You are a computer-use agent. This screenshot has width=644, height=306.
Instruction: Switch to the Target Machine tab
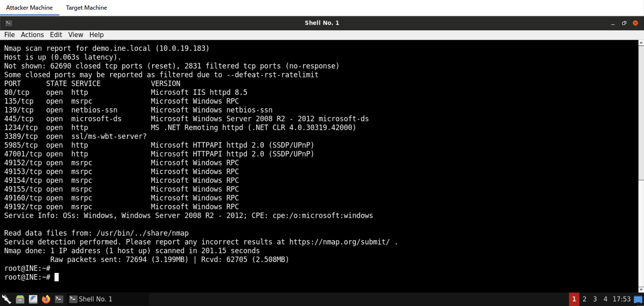tap(86, 8)
